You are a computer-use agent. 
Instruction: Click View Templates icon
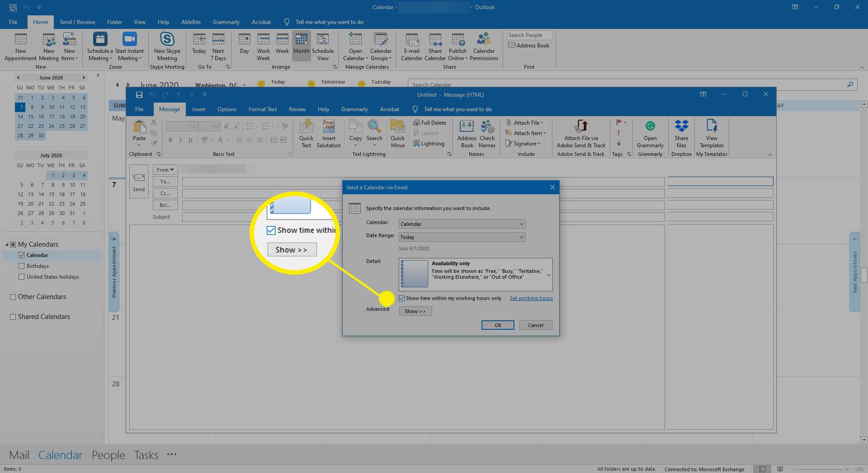(712, 134)
